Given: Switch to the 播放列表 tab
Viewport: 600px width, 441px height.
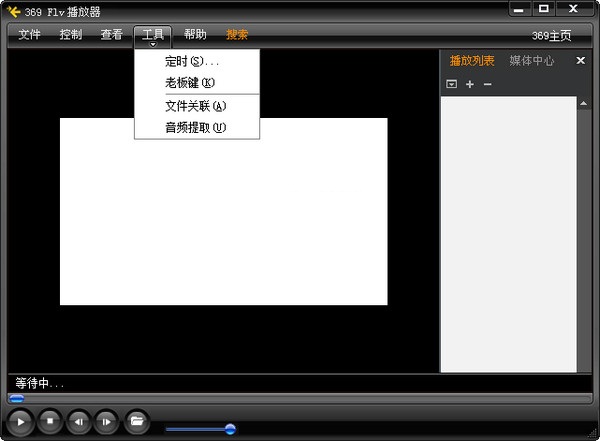Looking at the screenshot, I should (x=472, y=61).
